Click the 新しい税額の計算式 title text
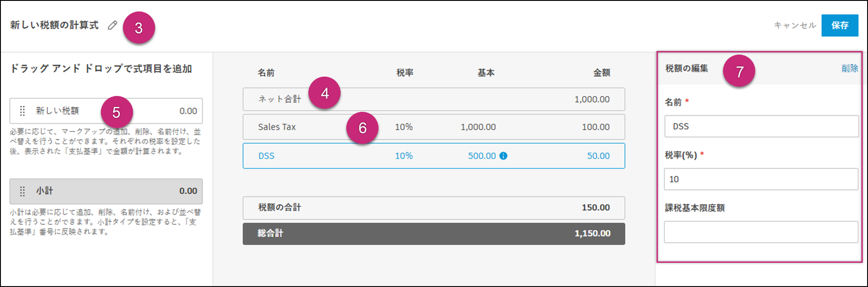The width and height of the screenshot is (868, 287). pos(54,25)
